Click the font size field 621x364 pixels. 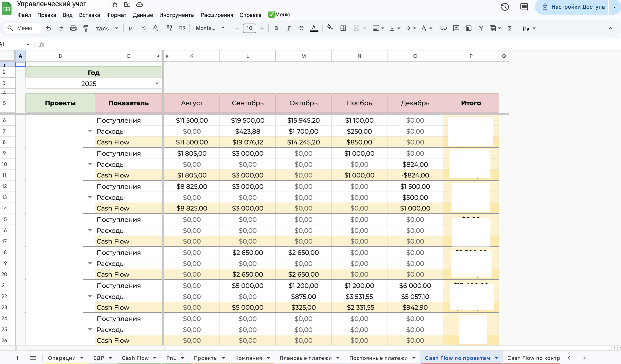tap(249, 28)
